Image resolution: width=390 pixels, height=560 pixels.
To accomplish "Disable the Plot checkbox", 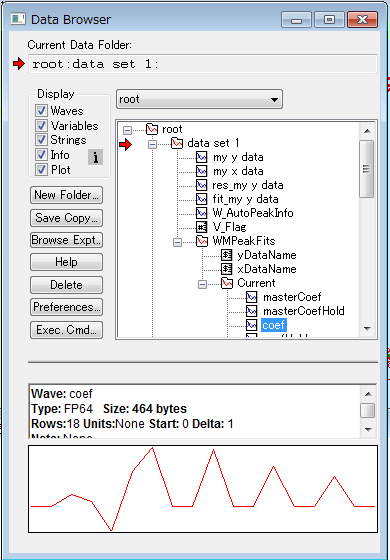I will 41,170.
